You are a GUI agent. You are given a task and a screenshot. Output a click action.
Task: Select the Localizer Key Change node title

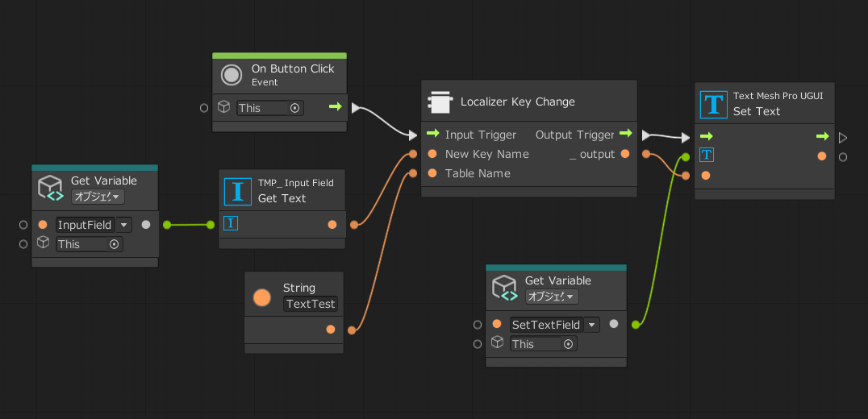pos(518,102)
